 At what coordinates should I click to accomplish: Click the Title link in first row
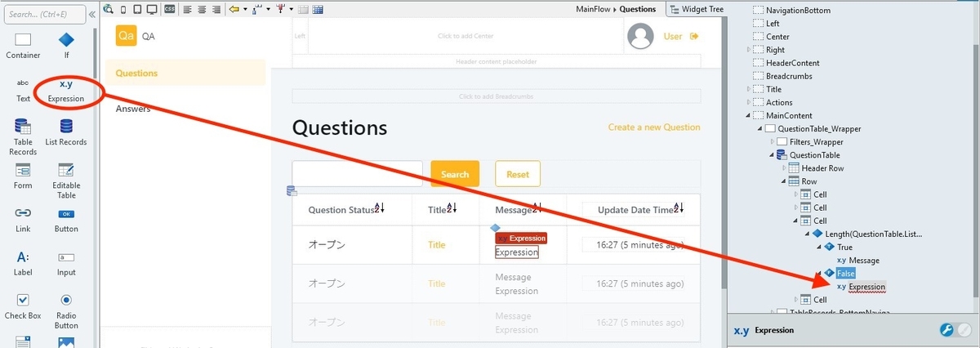(437, 244)
